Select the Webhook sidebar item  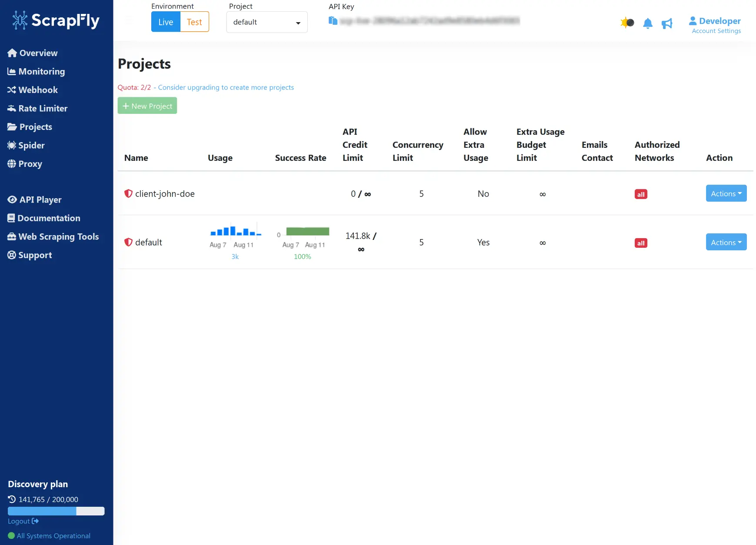[38, 90]
